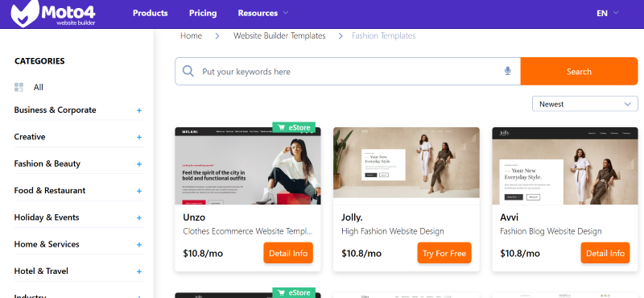Screen dimensions: 644x298
Task: Expand Holiday & Events category
Action: pyautogui.click(x=139, y=217)
